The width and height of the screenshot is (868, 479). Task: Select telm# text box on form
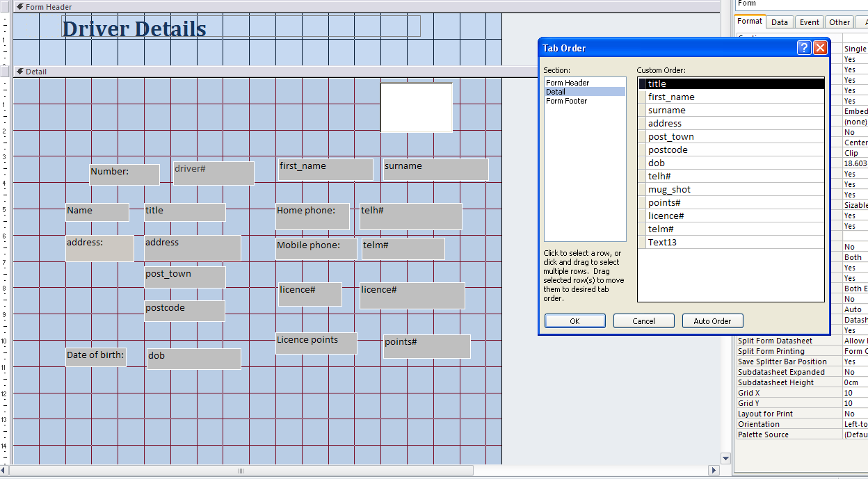(403, 249)
